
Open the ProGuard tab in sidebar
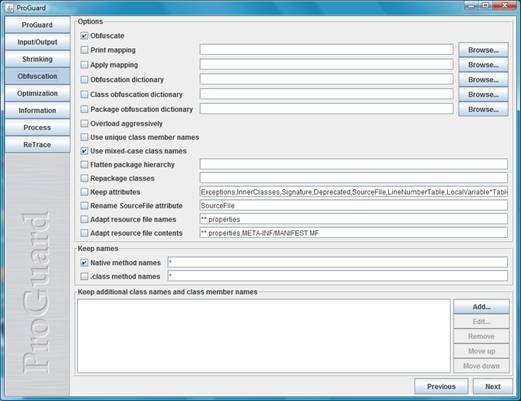coord(37,25)
